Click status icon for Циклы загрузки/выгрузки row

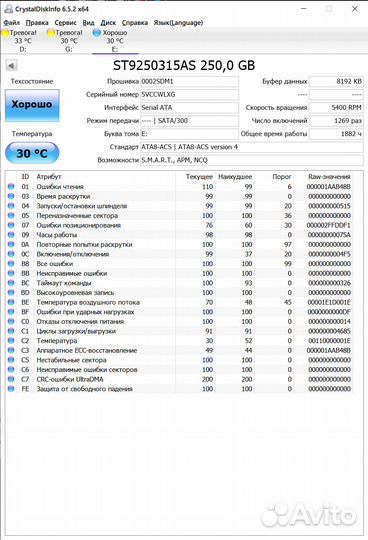pos(11,331)
